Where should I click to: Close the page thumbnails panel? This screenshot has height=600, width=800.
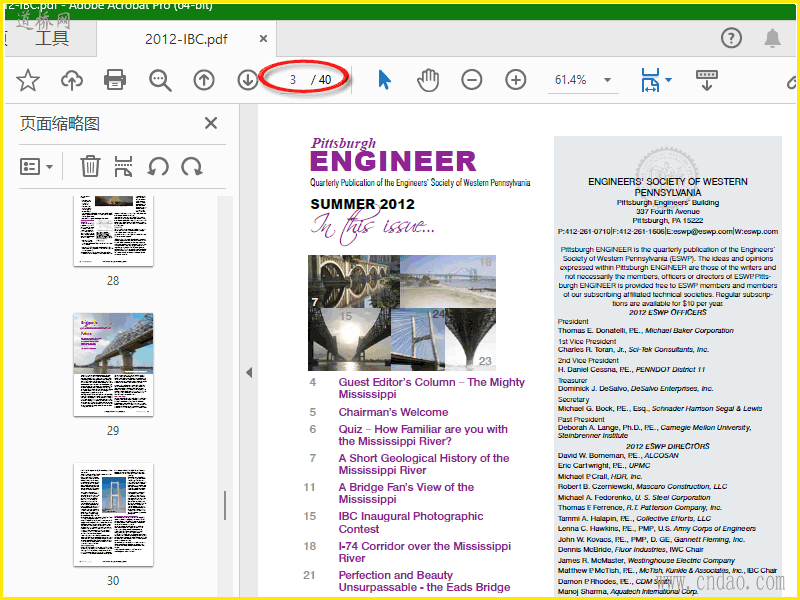coord(211,123)
